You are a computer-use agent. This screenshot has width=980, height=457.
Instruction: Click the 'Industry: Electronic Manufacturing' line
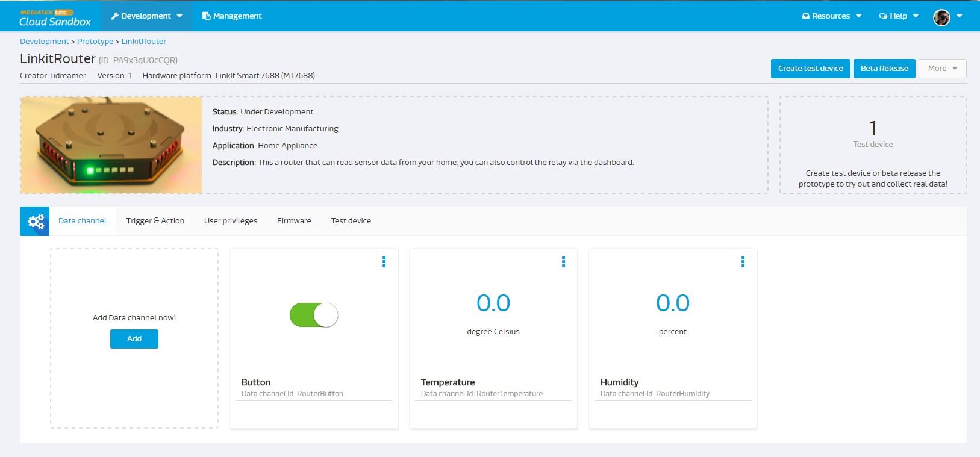(x=275, y=129)
